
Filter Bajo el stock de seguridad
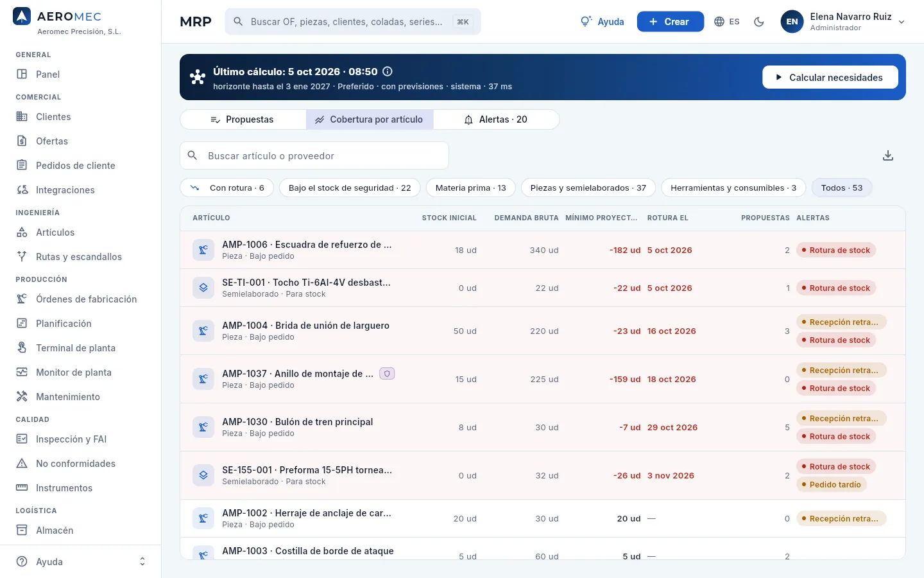coord(350,188)
